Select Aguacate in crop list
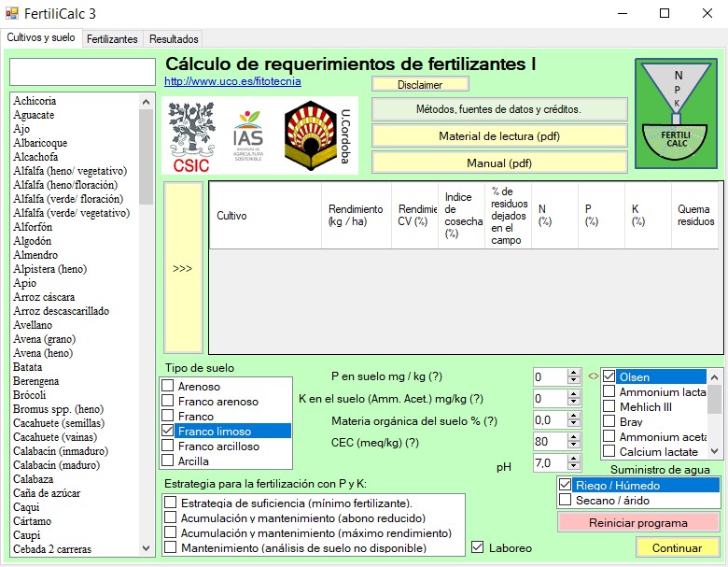This screenshot has width=728, height=567. [34, 115]
